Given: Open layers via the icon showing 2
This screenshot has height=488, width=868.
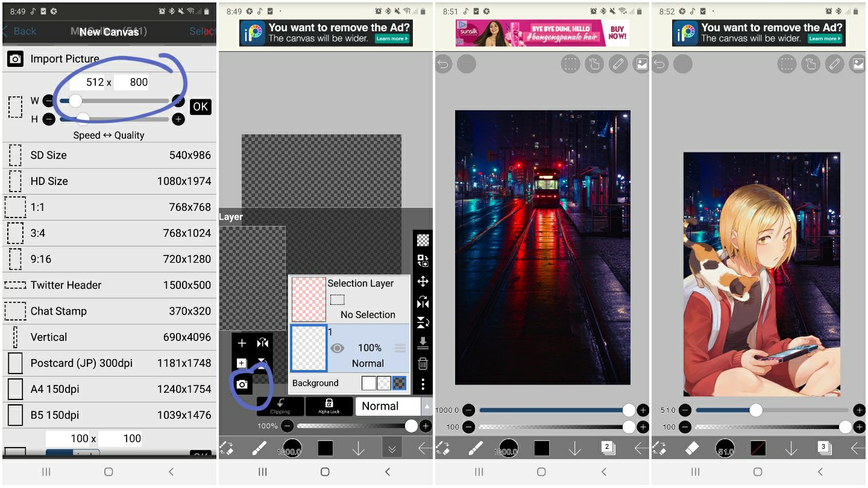Looking at the screenshot, I should pyautogui.click(x=608, y=448).
